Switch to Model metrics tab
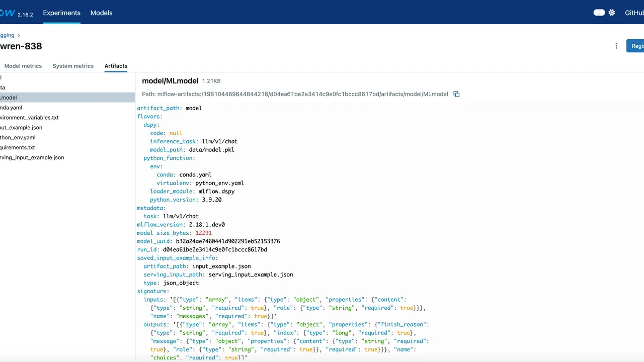The image size is (644, 362). [23, 66]
